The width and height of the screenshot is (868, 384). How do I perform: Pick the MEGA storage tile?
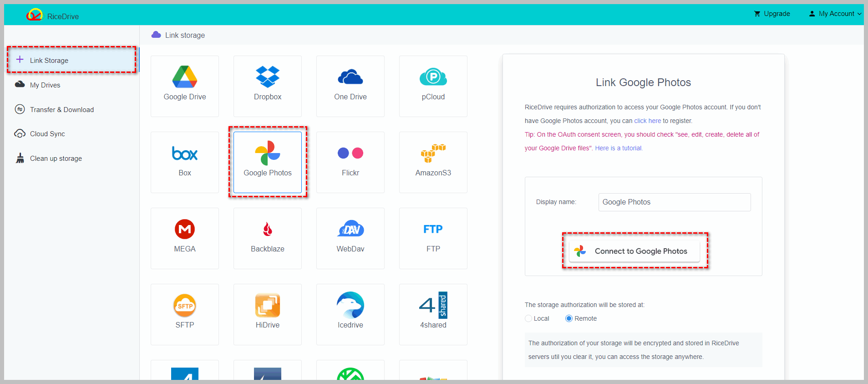(185, 238)
